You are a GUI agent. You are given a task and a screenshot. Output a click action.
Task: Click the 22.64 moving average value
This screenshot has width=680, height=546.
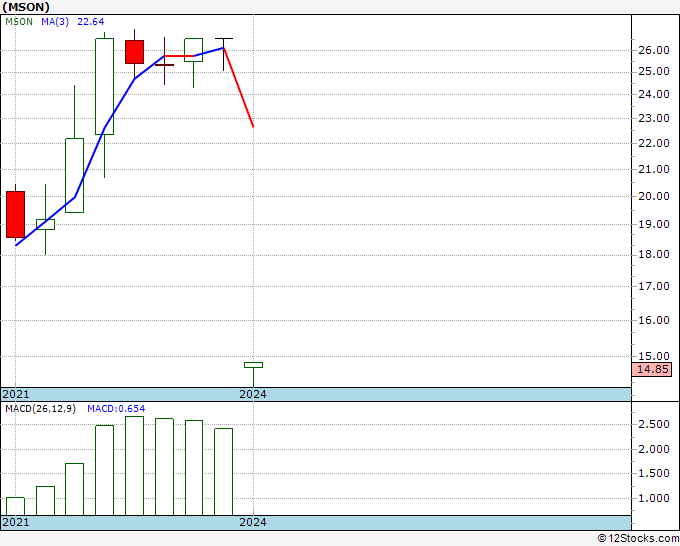pyautogui.click(x=91, y=22)
